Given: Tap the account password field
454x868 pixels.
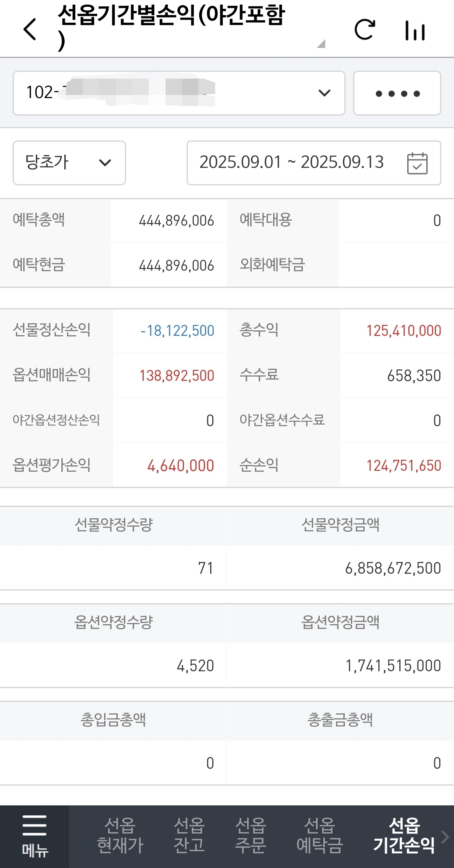Looking at the screenshot, I should tap(397, 93).
